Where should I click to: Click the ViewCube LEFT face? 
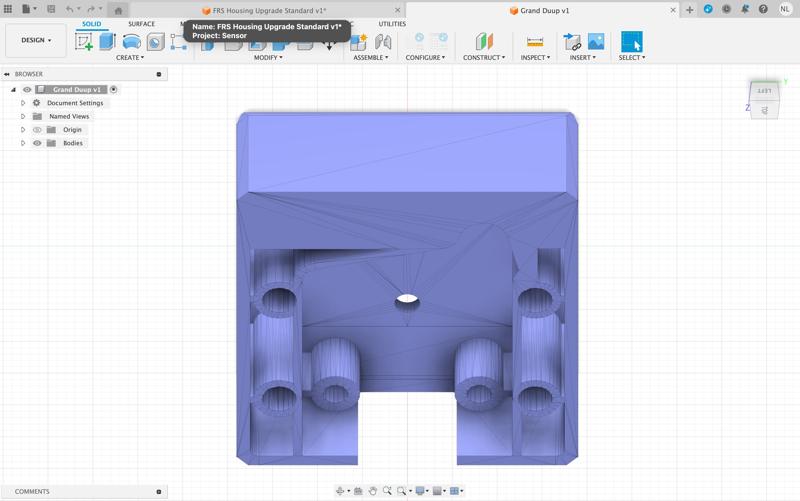(764, 91)
